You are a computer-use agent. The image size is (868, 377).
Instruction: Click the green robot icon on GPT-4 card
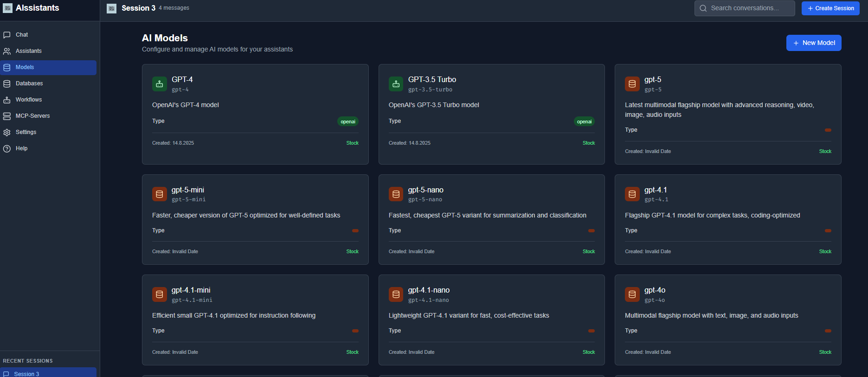(x=160, y=84)
